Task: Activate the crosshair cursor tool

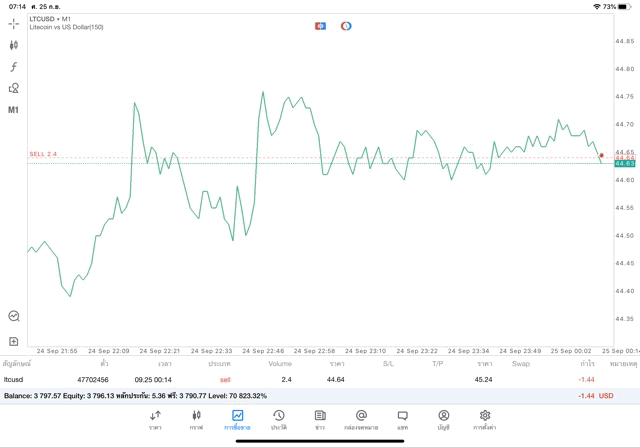Action: coord(14,22)
